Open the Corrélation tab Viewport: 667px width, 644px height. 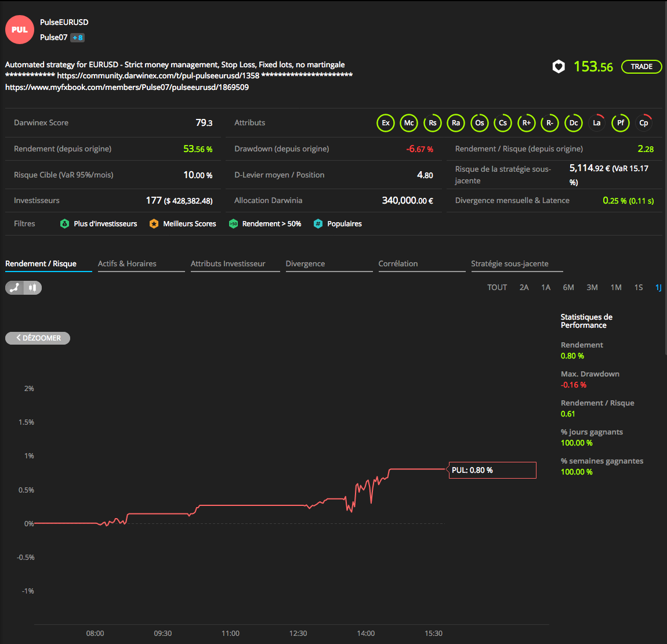tap(422, 264)
